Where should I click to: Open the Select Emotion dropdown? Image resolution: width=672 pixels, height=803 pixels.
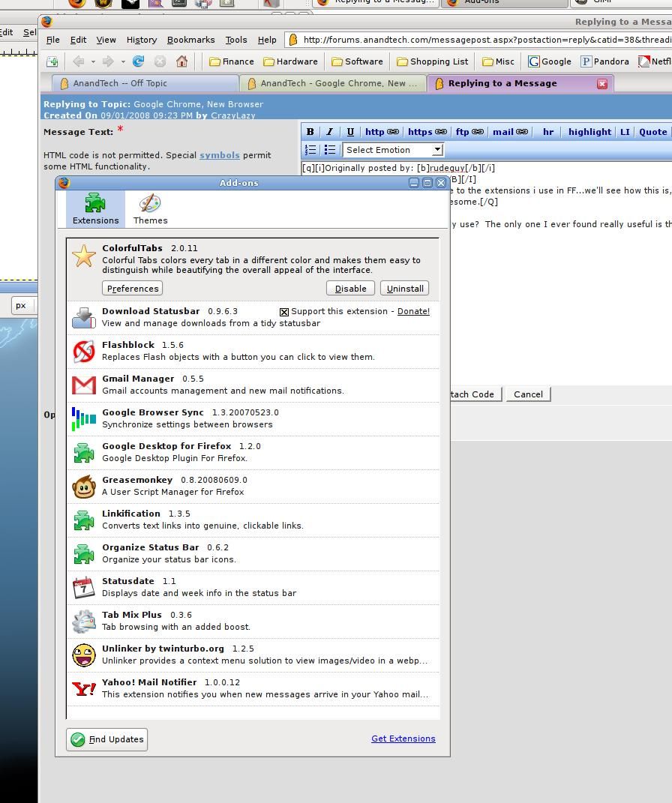(392, 149)
